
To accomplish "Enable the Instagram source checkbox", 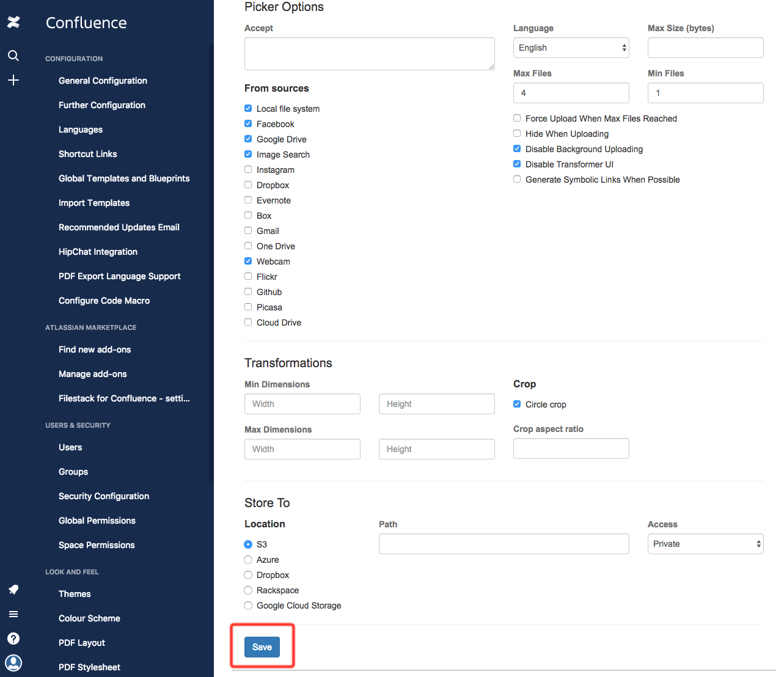I will click(248, 169).
